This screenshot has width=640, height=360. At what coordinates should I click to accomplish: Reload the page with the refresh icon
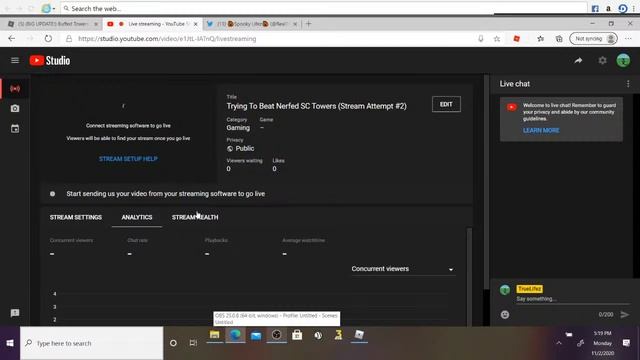(48, 39)
